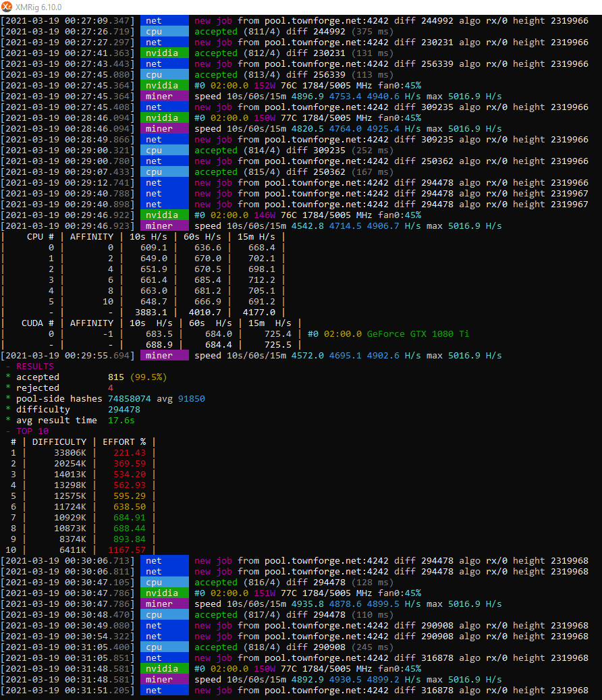The image size is (602, 700).
Task: Select the timestamp '00:27:09.347'
Action: click(97, 20)
